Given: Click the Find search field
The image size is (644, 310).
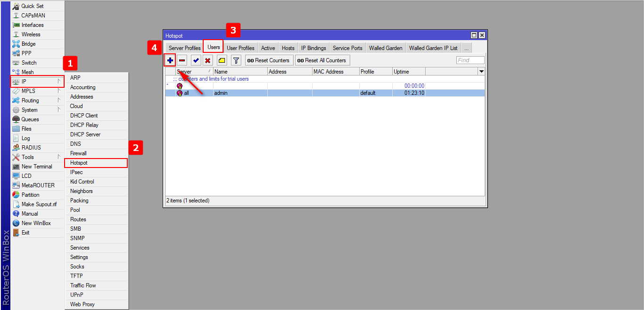Looking at the screenshot, I should (x=470, y=60).
